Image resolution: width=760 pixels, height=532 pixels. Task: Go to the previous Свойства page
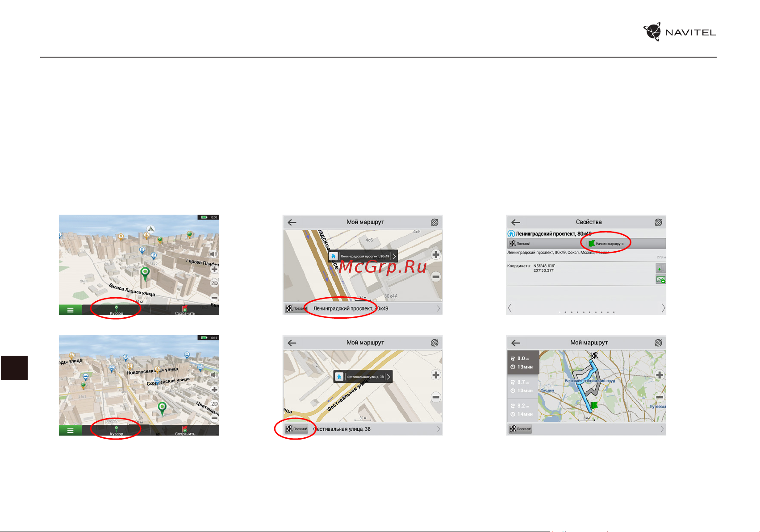510,308
